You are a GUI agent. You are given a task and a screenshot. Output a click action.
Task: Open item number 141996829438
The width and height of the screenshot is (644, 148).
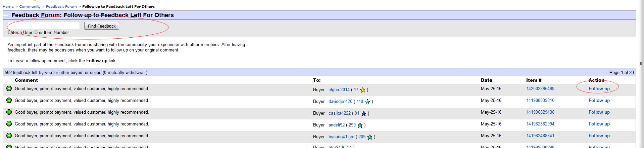[540, 112]
